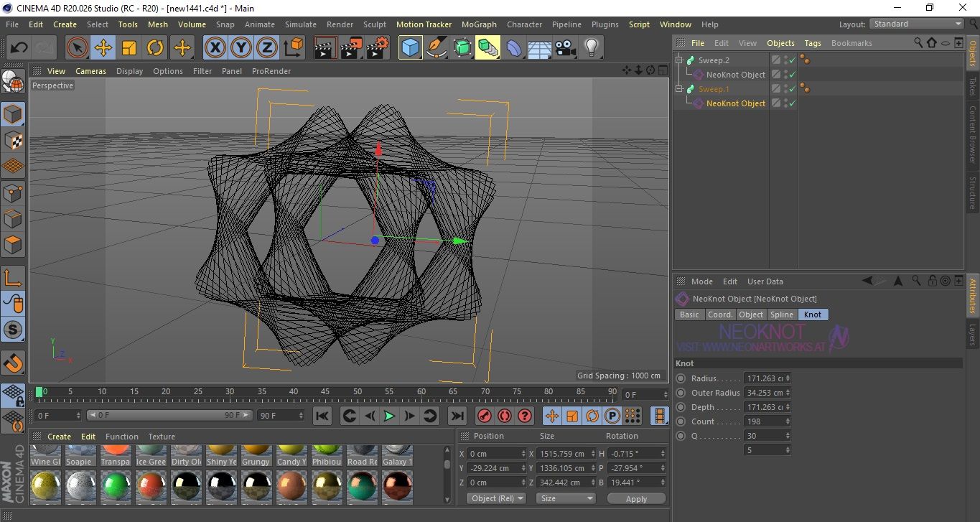The image size is (980, 522).
Task: Select the Rotate tool icon
Action: click(x=155, y=48)
